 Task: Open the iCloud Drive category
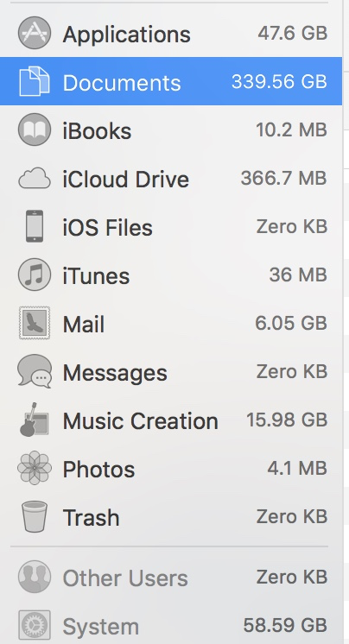coord(171,178)
